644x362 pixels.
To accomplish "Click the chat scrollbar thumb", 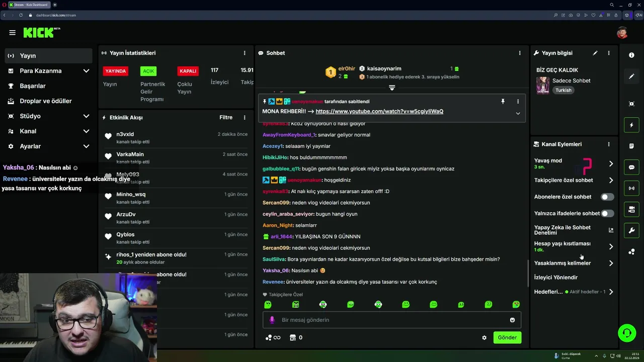I will tap(527, 273).
